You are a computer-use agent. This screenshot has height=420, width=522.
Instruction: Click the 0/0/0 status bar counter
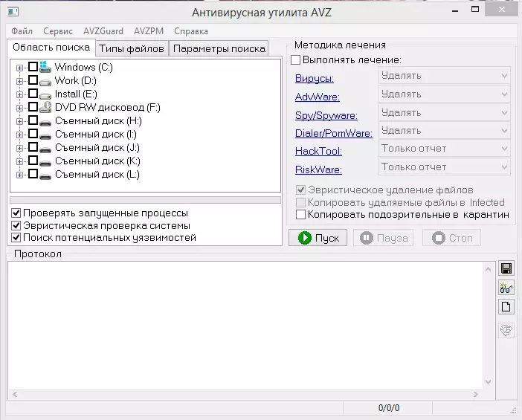coord(388,408)
